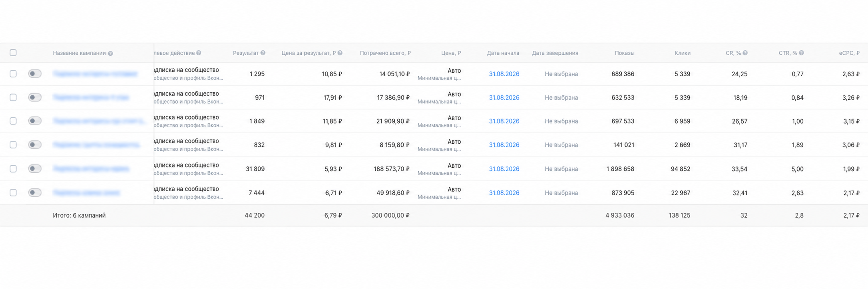868x289 pixels.
Task: Open the first blurred campaign name link
Action: pyautogui.click(x=95, y=74)
